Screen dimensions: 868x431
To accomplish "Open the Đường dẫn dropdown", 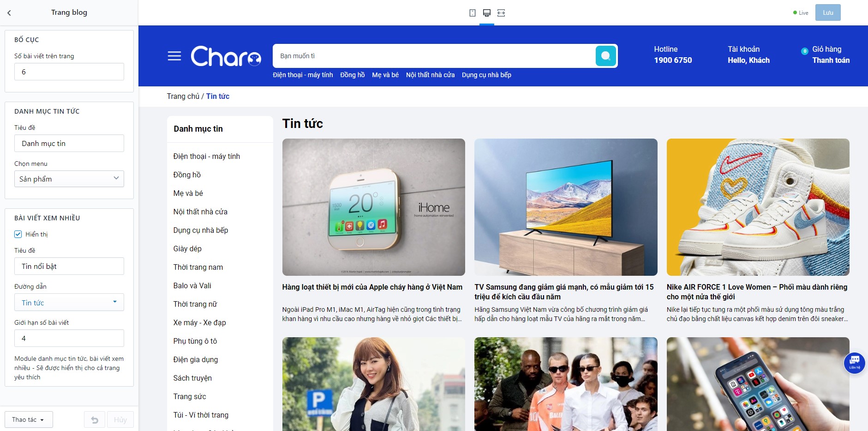I will 69,303.
